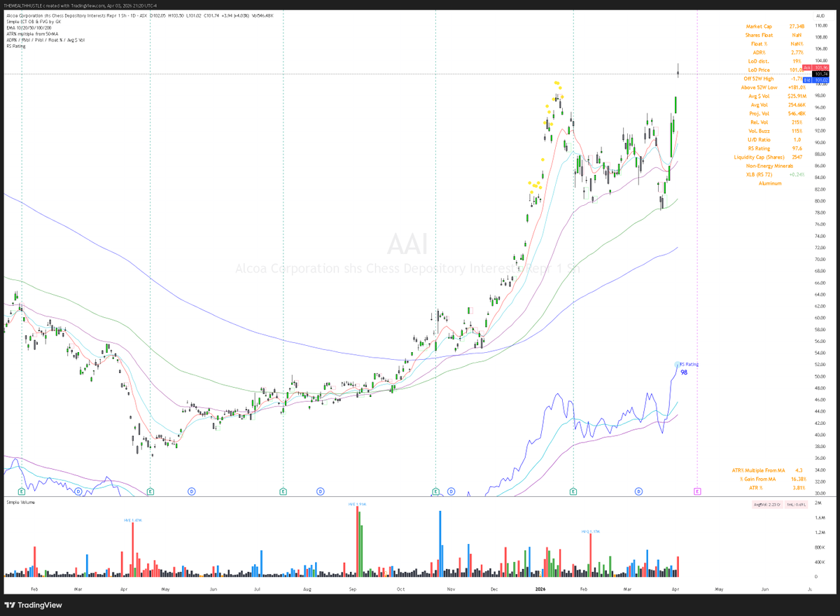
Task: Click the Off 52W High stat label
Action: coord(759,79)
